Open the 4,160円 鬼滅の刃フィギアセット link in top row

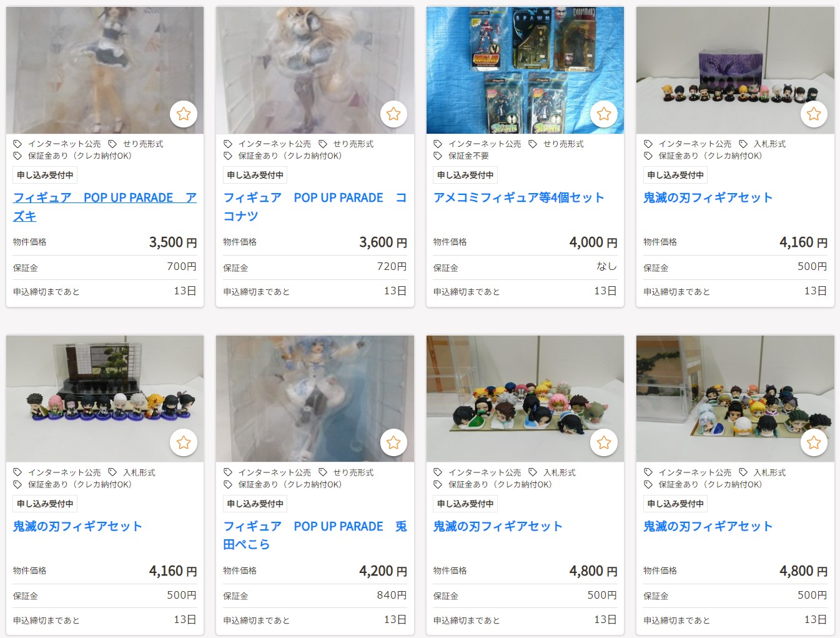pos(708,197)
